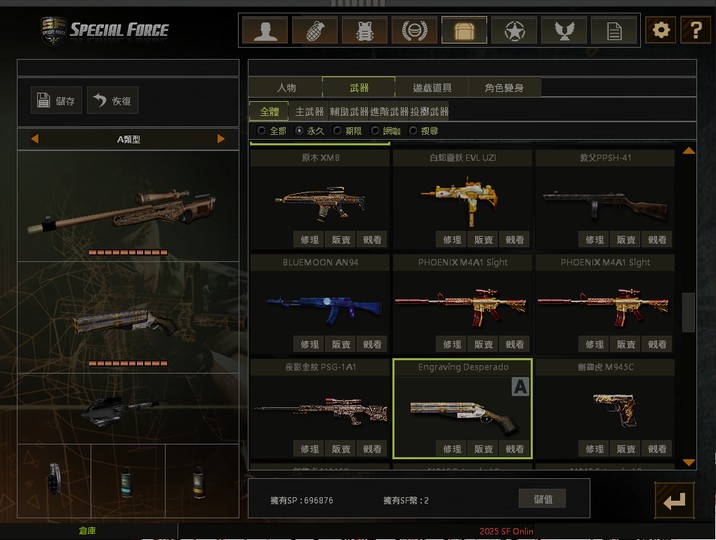Open settings gear icon
This screenshot has width=716, height=540.
661,30
